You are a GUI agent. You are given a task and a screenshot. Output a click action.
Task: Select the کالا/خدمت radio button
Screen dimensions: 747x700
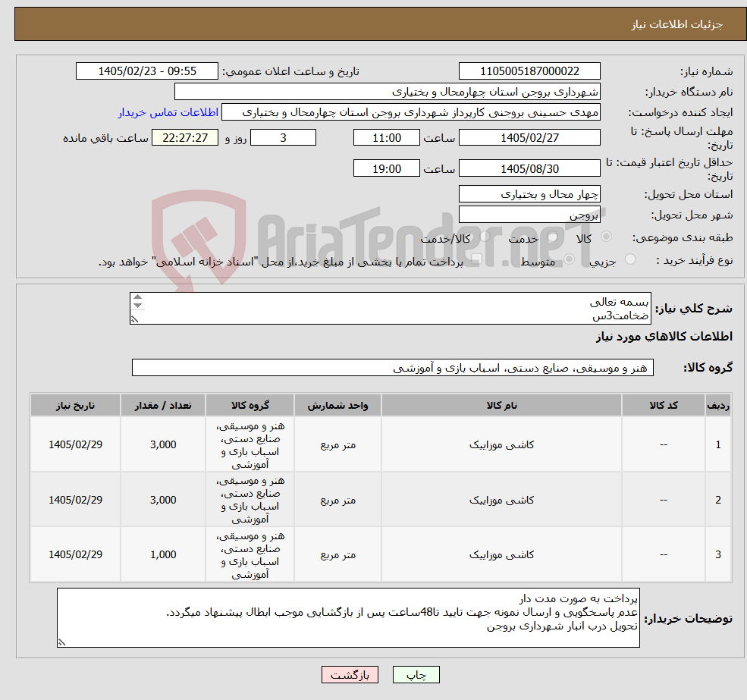(485, 237)
